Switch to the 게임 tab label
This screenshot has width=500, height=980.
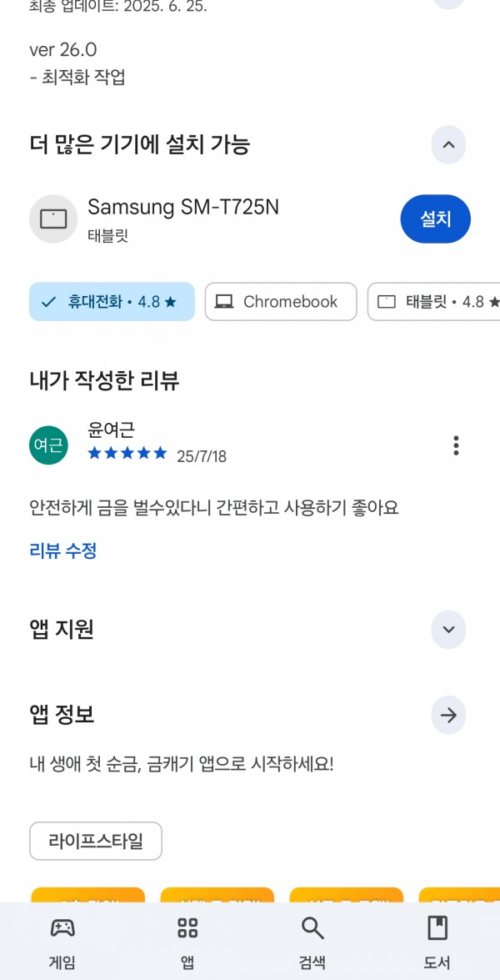tap(62, 962)
